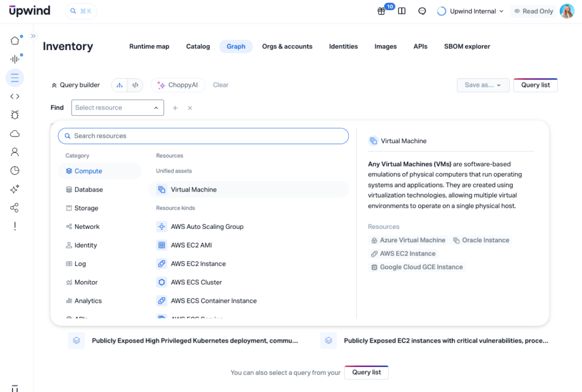Switch to the Orgs & accounts tab
The width and height of the screenshot is (582, 392).
click(x=287, y=46)
